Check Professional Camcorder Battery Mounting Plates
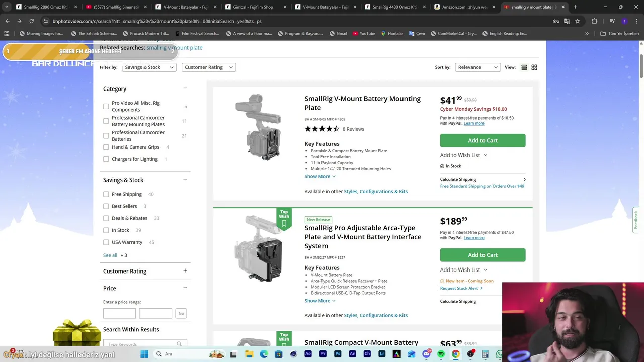Screen dimensions: 644x362 point(106,121)
